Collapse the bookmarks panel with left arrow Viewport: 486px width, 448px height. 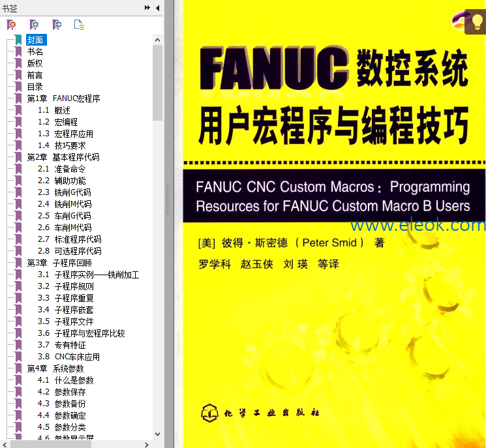[x=158, y=8]
